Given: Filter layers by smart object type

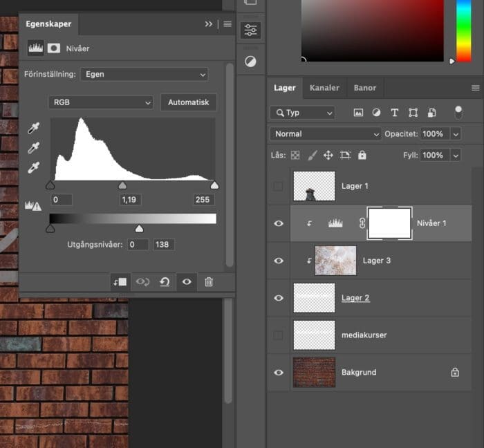Looking at the screenshot, I should [432, 113].
